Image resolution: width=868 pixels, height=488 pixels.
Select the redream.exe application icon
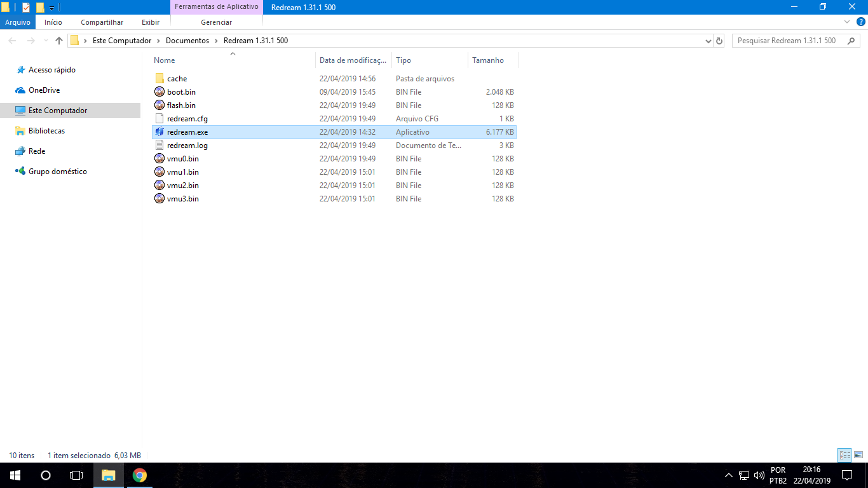click(159, 132)
